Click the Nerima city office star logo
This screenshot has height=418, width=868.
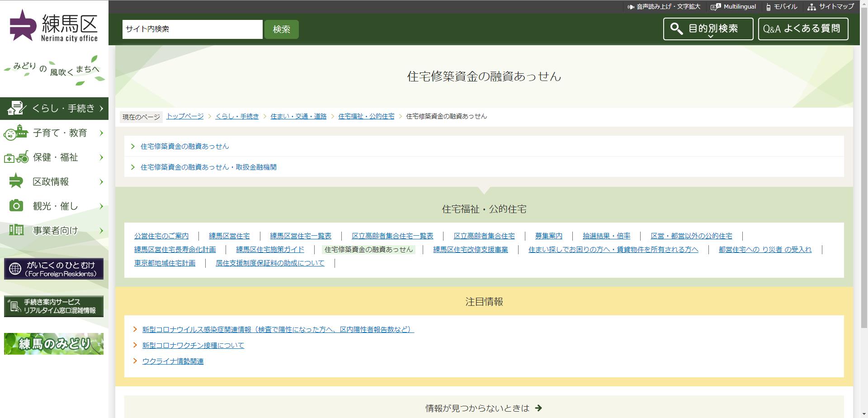tap(23, 25)
